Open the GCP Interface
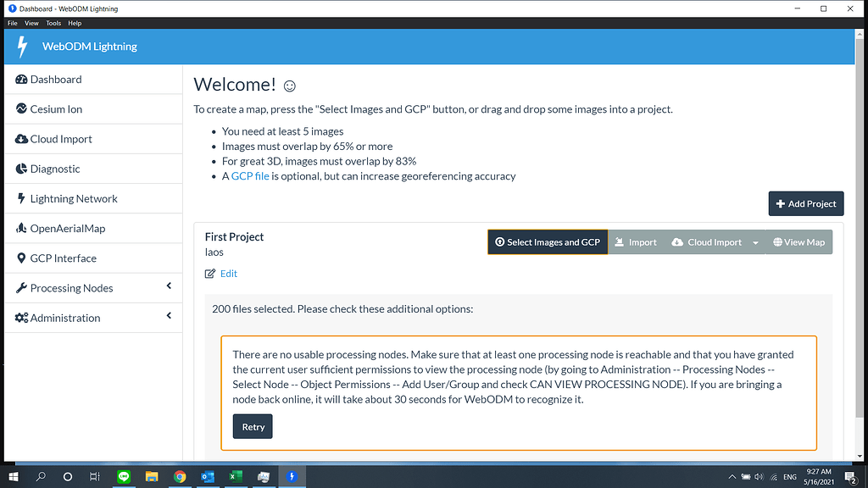Viewport: 868px width, 488px height. (x=19, y=257)
